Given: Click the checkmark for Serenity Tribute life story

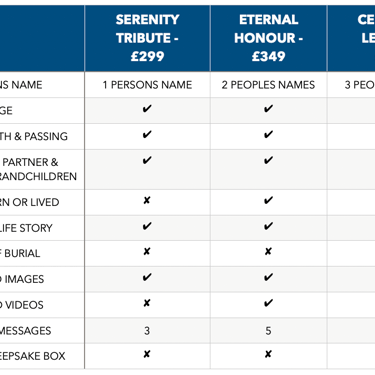Looking at the screenshot, I should pyautogui.click(x=147, y=226).
